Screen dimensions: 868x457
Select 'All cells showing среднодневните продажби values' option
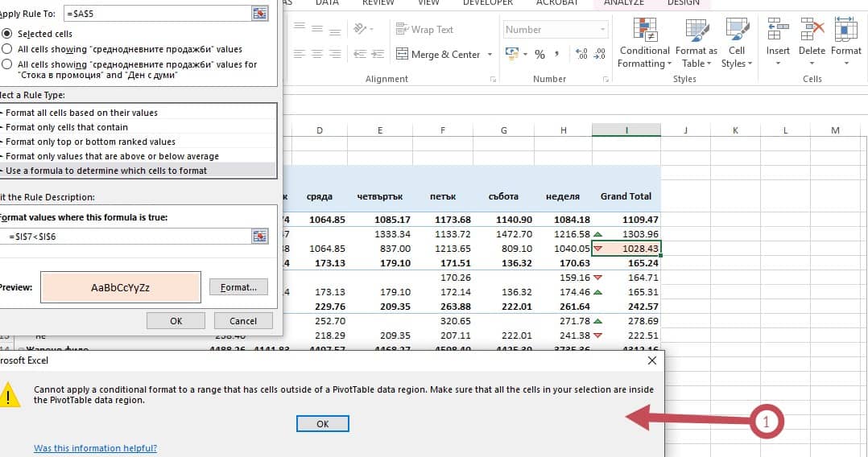(7, 49)
